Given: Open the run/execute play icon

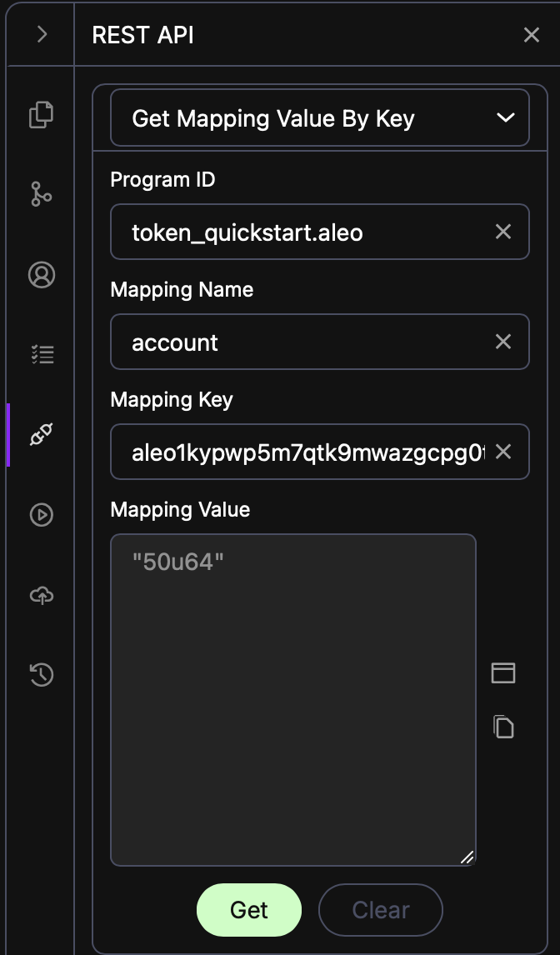Looking at the screenshot, I should point(42,515).
